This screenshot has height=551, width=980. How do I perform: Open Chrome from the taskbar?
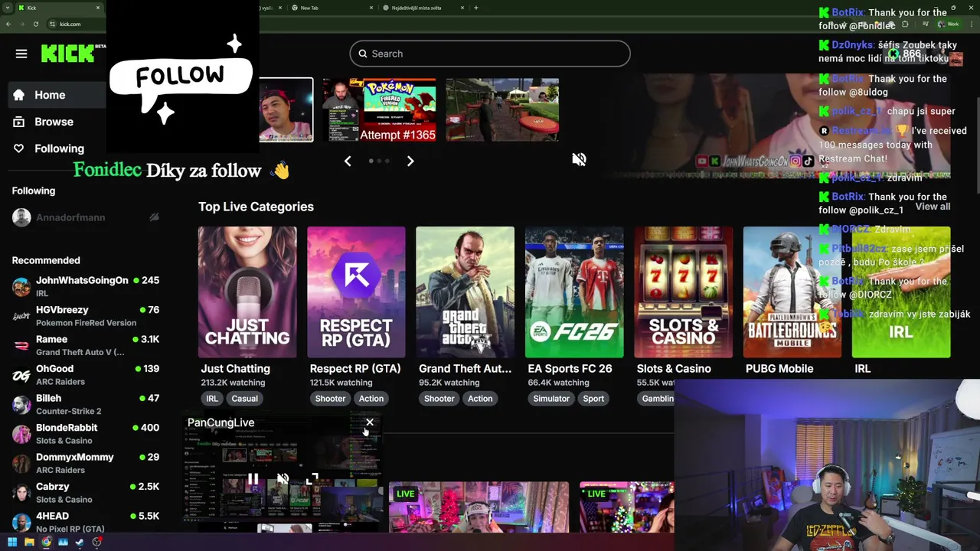click(x=47, y=542)
